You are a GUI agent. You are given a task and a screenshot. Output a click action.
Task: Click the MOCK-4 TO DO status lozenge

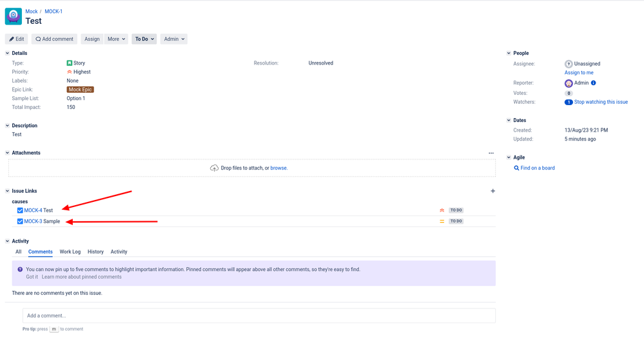coord(456,210)
